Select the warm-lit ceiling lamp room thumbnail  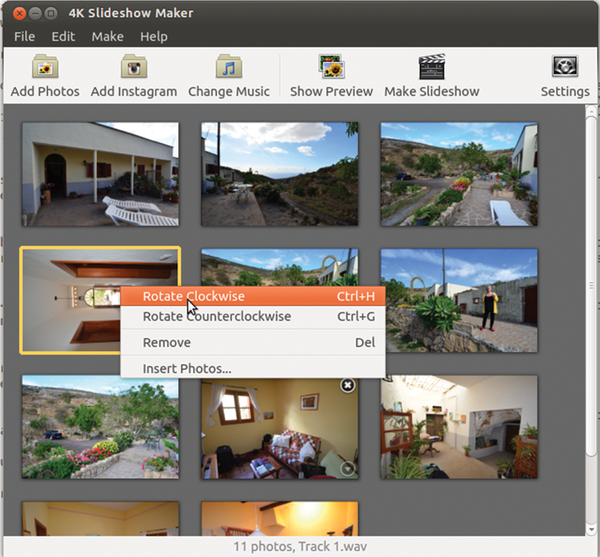[x=280, y=518]
